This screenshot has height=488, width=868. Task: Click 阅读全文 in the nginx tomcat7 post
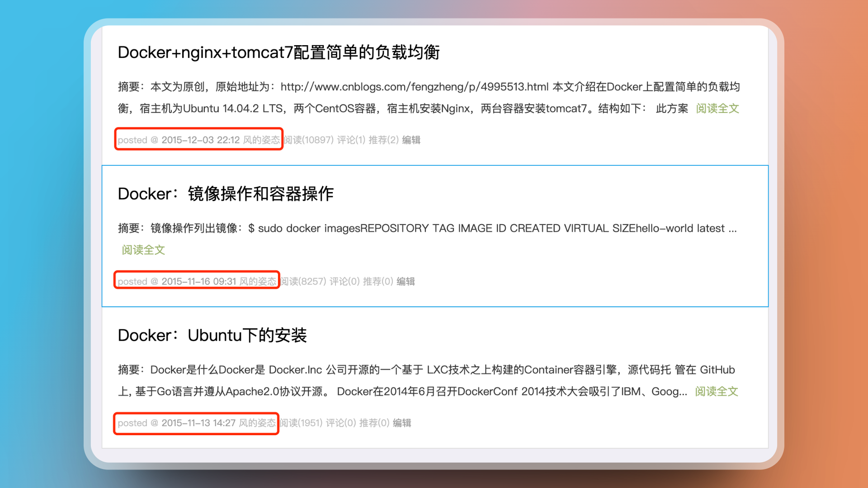point(717,108)
